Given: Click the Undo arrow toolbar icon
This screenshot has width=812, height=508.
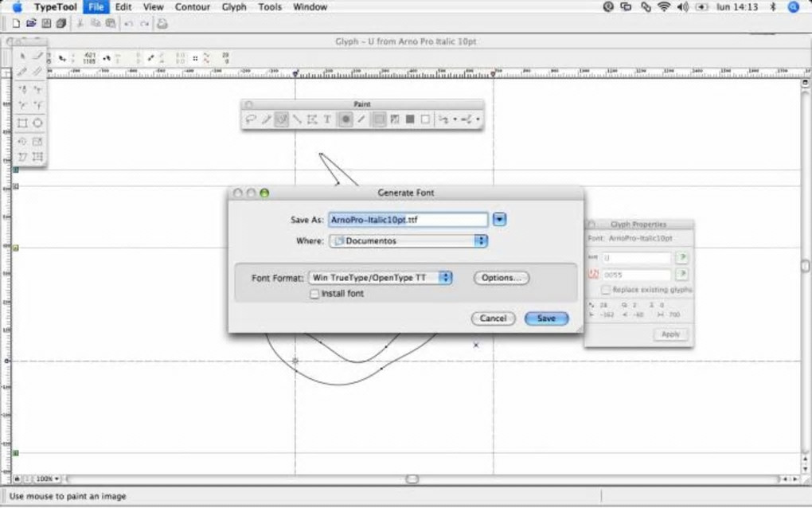Looking at the screenshot, I should tap(128, 24).
